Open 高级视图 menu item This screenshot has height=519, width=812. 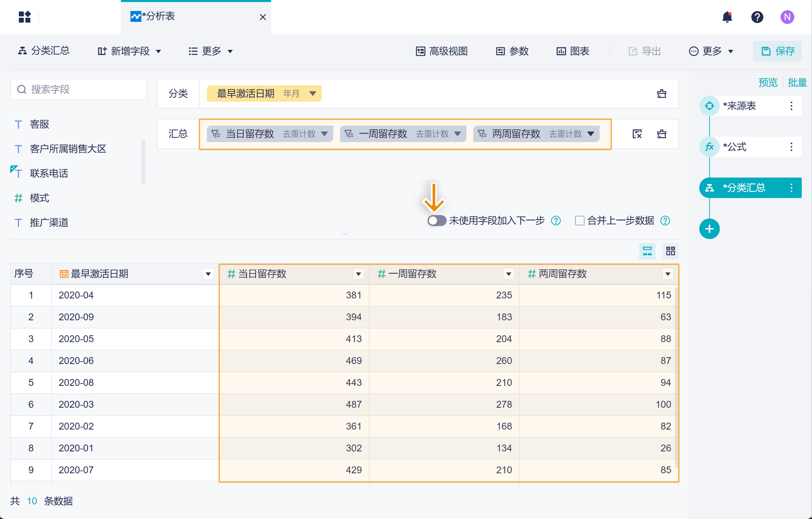click(x=442, y=51)
